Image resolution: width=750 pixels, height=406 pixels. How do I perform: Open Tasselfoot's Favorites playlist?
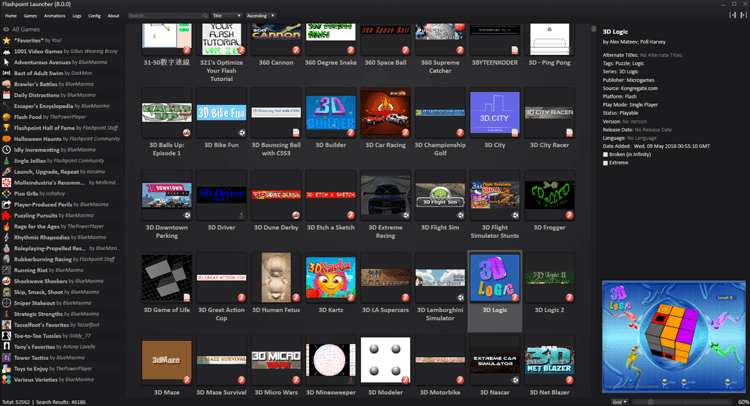click(x=61, y=325)
